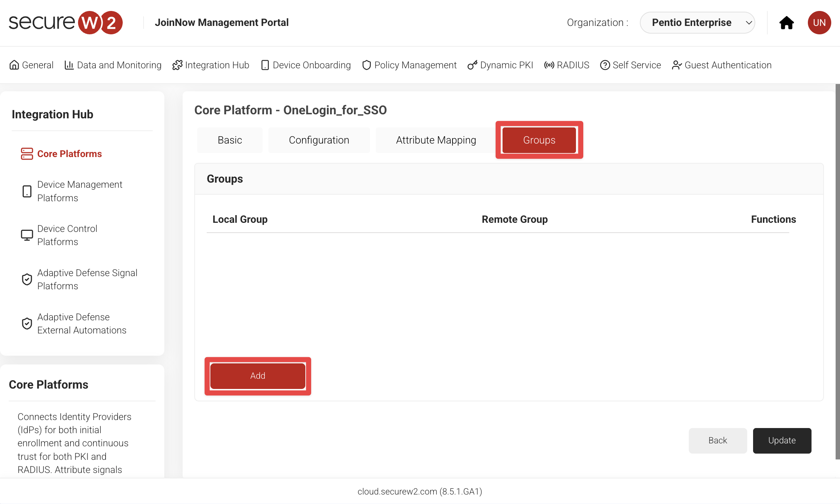Switch to the Configuration tab
Viewport: 840px width, 504px height.
pyautogui.click(x=319, y=140)
